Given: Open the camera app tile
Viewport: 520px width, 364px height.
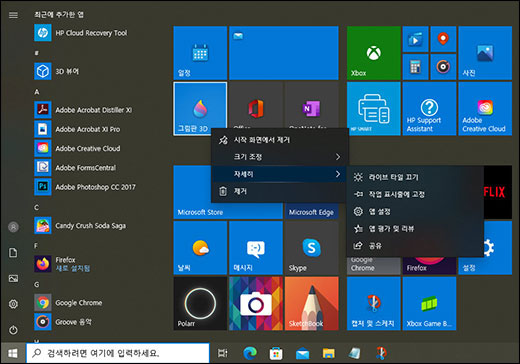Looking at the screenshot, I should click(x=256, y=303).
